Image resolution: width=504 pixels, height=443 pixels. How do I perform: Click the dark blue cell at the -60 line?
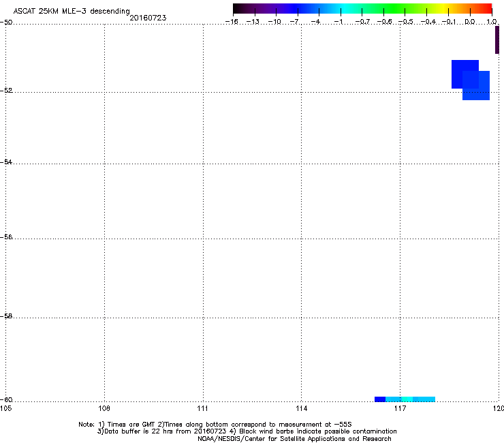coord(380,399)
